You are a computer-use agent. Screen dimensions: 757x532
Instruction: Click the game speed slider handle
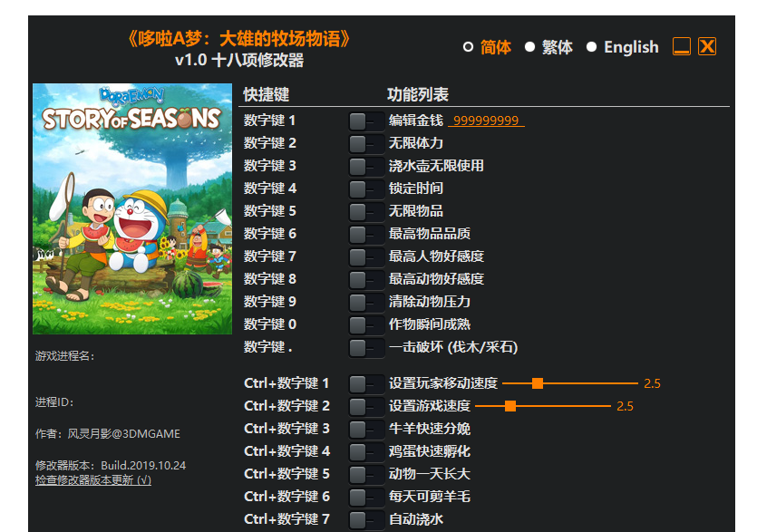[x=510, y=406]
